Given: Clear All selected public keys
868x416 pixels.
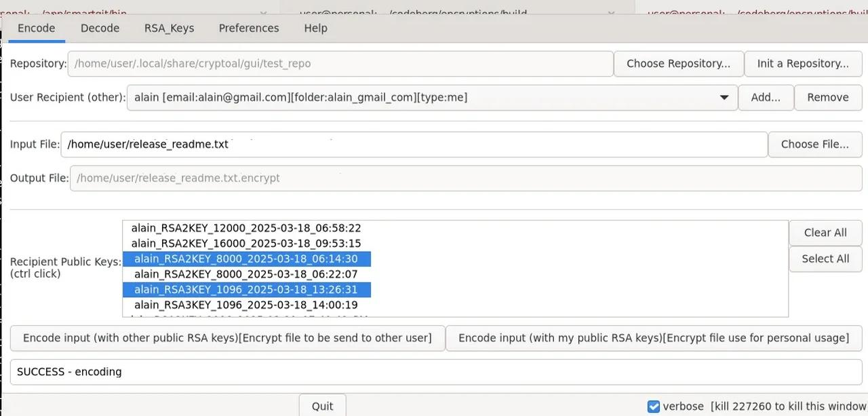Looking at the screenshot, I should pos(825,232).
